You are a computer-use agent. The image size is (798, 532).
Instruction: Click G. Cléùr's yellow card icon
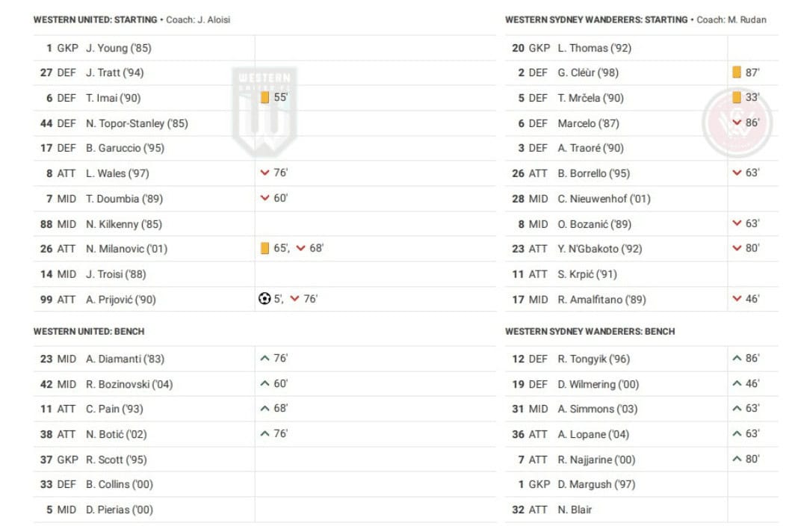point(737,72)
